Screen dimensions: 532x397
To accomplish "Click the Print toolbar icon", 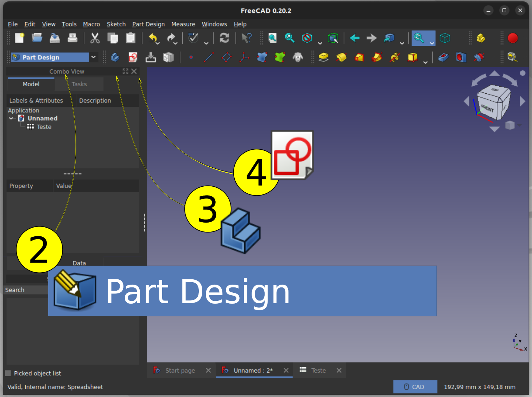I will 72,38.
